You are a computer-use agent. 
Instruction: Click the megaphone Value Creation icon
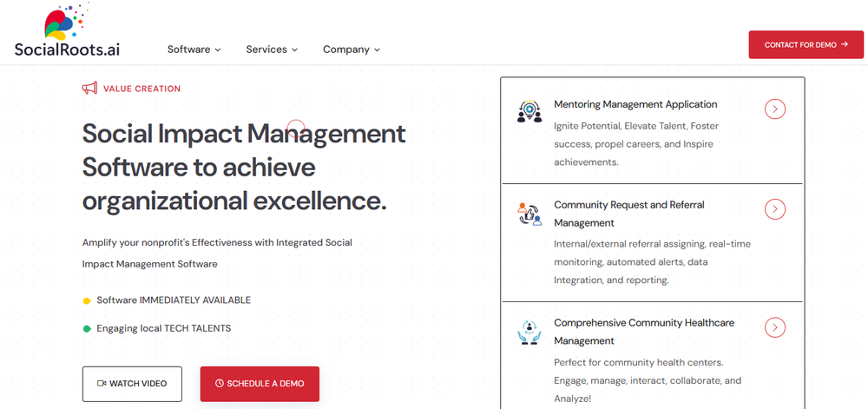pos(89,89)
